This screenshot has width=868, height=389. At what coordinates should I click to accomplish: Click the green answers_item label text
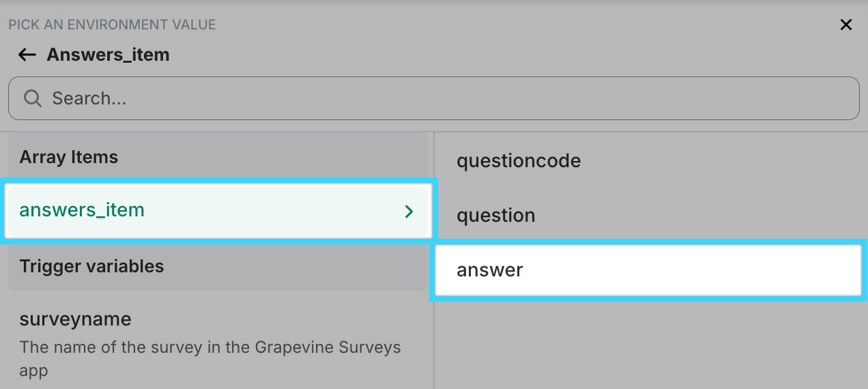click(82, 210)
